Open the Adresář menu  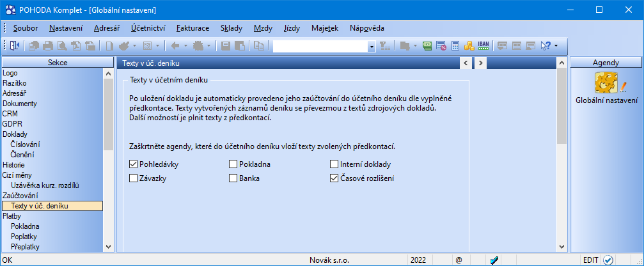point(107,28)
